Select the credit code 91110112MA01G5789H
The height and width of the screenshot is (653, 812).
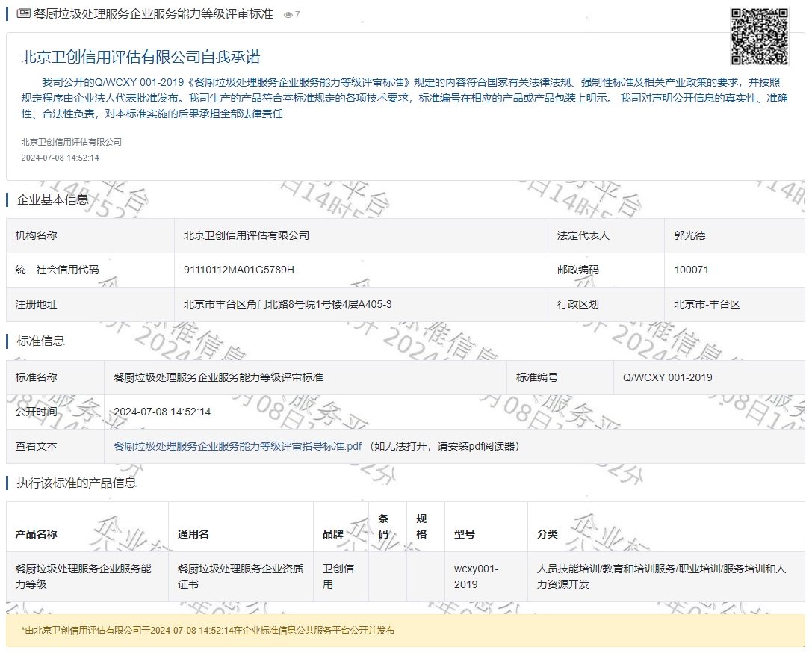pos(239,270)
